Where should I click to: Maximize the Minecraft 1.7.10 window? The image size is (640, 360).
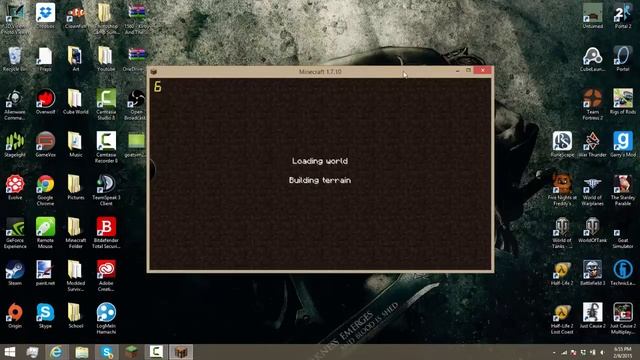(469, 71)
